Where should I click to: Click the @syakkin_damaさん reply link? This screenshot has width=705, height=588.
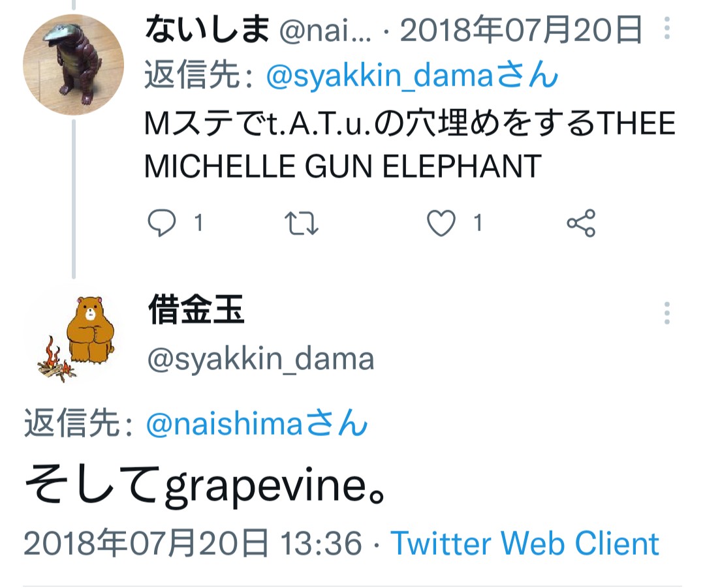[413, 74]
